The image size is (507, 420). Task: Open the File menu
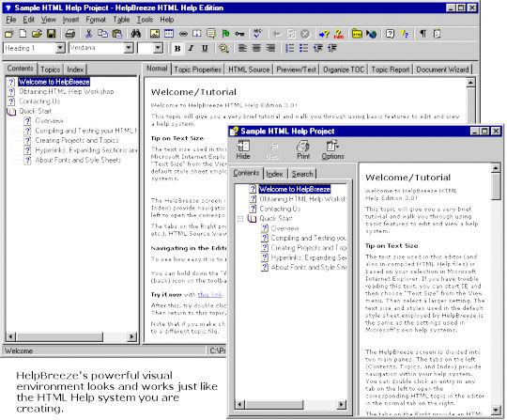click(11, 20)
